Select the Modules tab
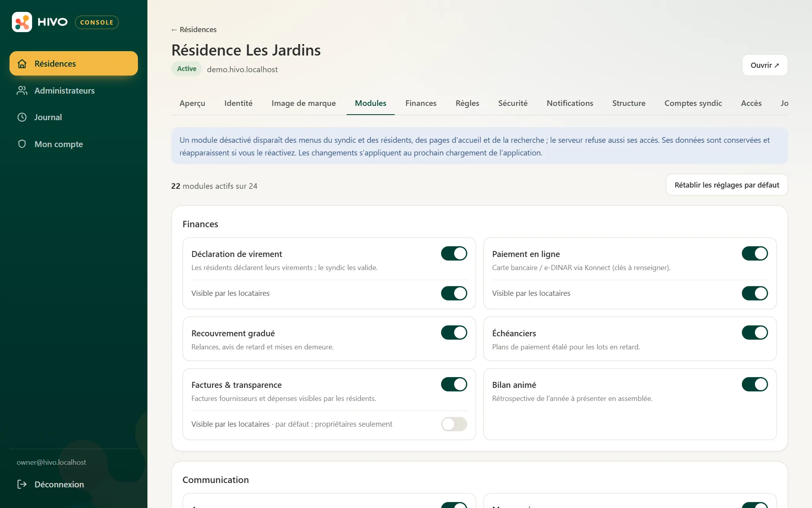 pos(371,103)
